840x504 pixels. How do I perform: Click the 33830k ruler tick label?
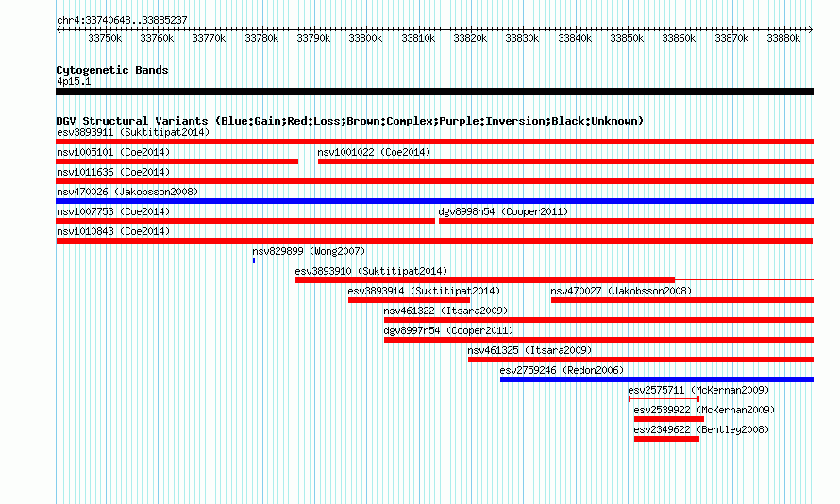(x=522, y=38)
